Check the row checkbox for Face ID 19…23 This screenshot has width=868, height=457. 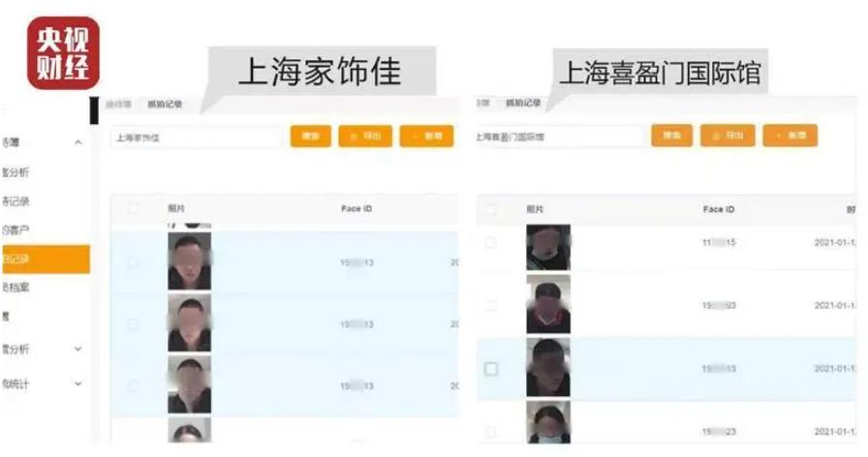tap(490, 431)
